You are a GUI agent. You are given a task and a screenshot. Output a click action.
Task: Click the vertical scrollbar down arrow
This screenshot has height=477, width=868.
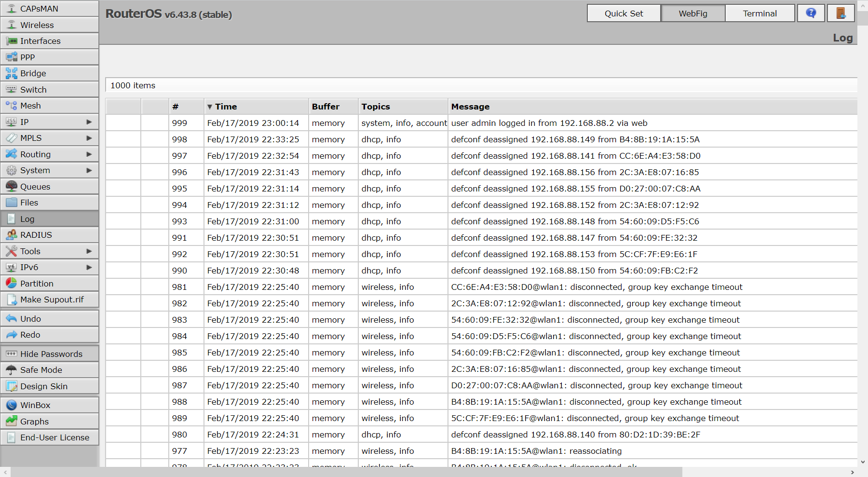pos(863,462)
